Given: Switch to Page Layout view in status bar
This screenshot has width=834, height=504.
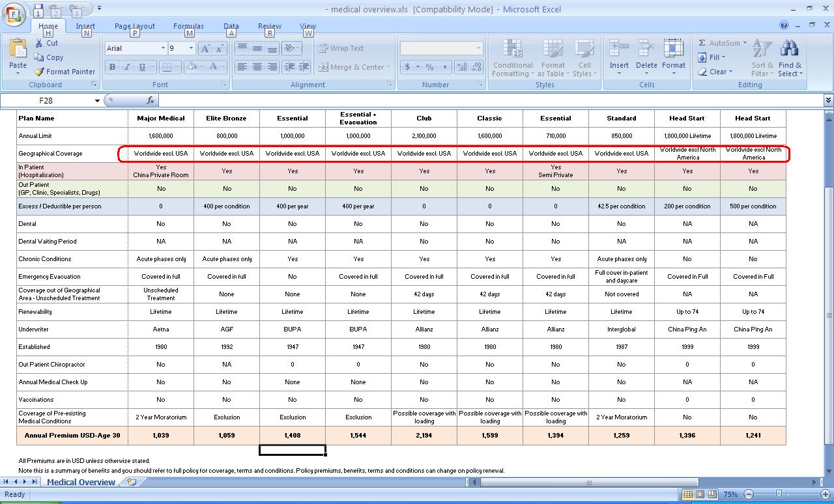Looking at the screenshot, I should [x=700, y=494].
